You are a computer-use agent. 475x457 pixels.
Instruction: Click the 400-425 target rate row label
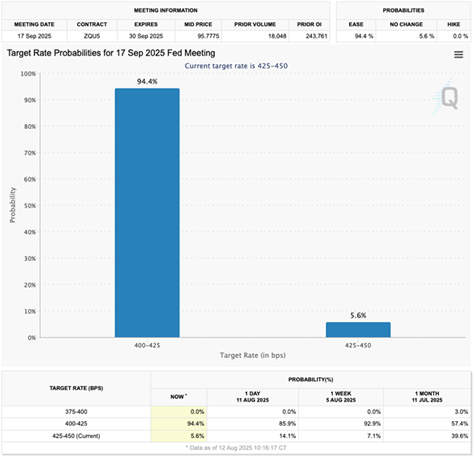(76, 424)
